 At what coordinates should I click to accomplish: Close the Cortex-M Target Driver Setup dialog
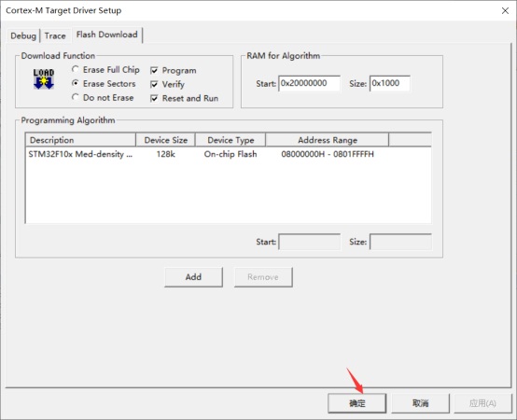pyautogui.click(x=505, y=11)
